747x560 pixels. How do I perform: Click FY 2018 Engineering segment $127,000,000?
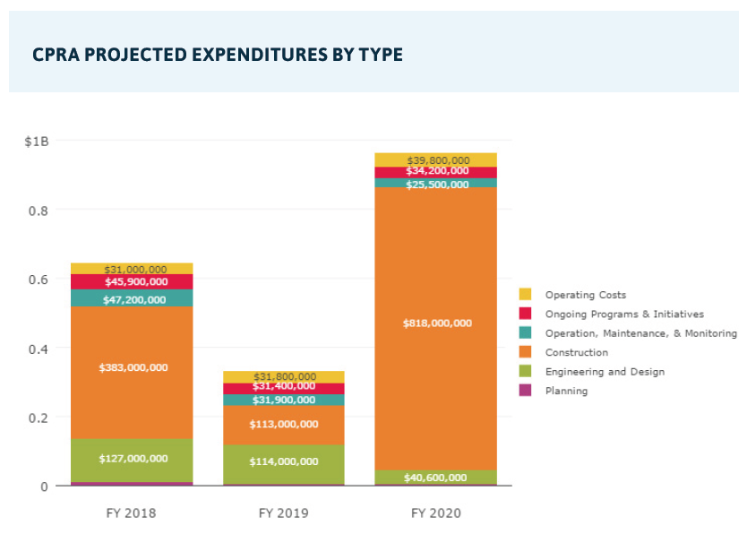click(x=132, y=459)
